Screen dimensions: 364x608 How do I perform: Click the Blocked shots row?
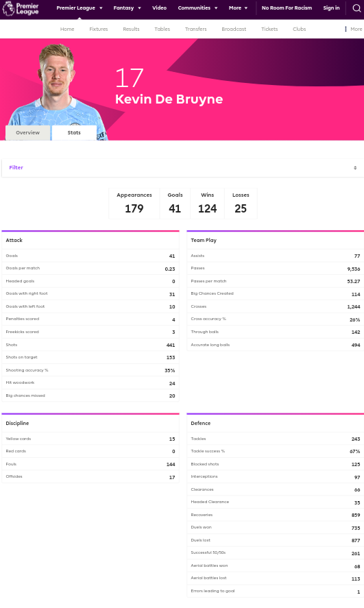click(x=276, y=464)
